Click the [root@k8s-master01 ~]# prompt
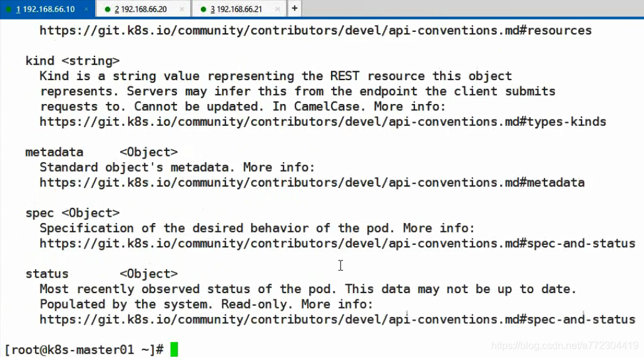Viewport: 644px width, 357px height. coord(84,349)
